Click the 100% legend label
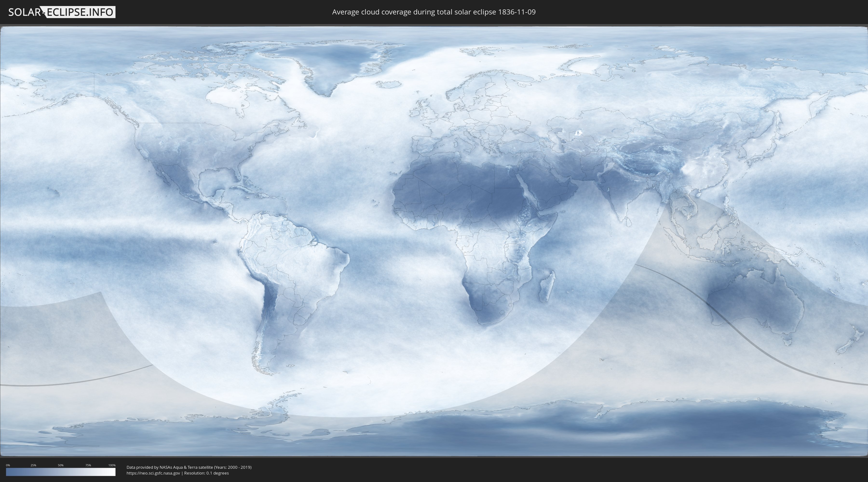 112,465
